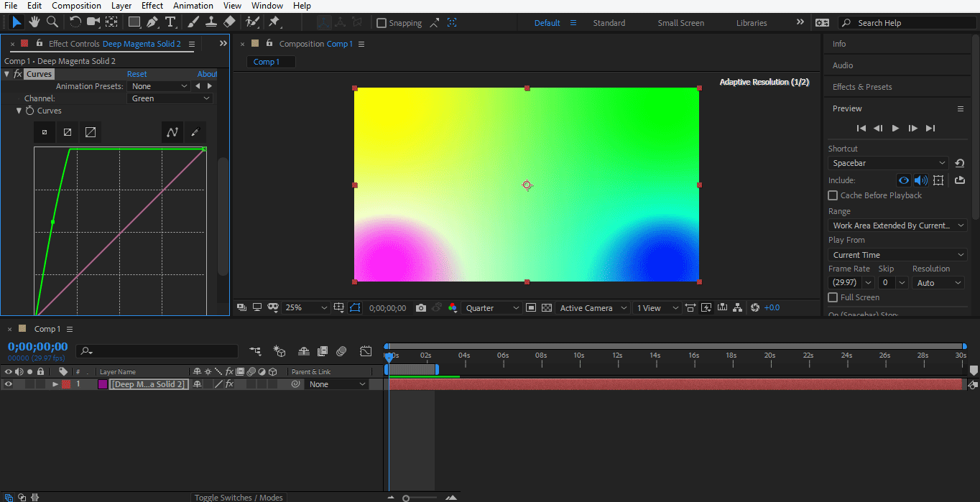Switch to the Standard workspace
The height and width of the screenshot is (502, 980).
pos(609,23)
